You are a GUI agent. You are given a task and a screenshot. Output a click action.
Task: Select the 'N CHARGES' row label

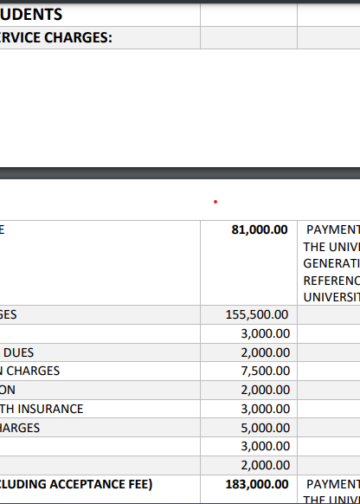(x=30, y=371)
